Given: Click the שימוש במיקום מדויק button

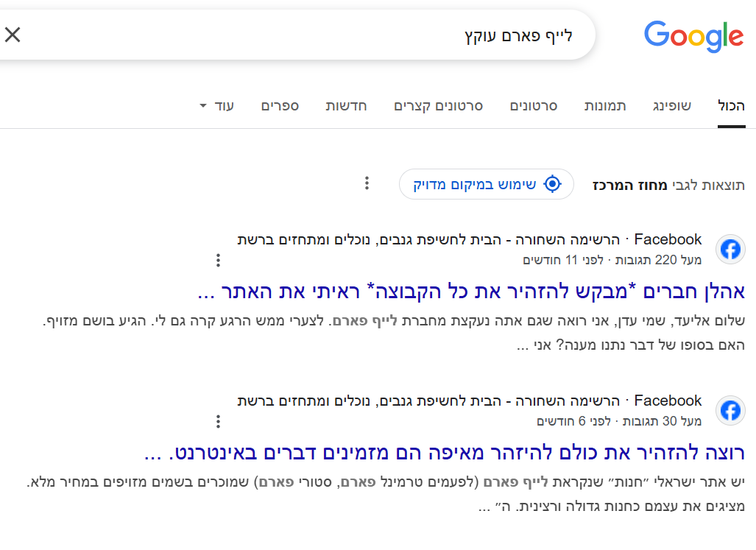Looking at the screenshot, I should [x=487, y=184].
